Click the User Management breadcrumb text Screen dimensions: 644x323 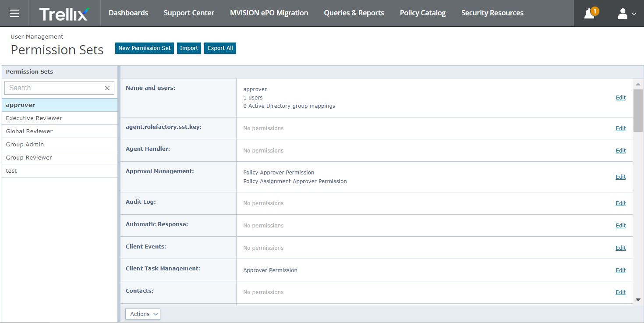[x=37, y=37]
